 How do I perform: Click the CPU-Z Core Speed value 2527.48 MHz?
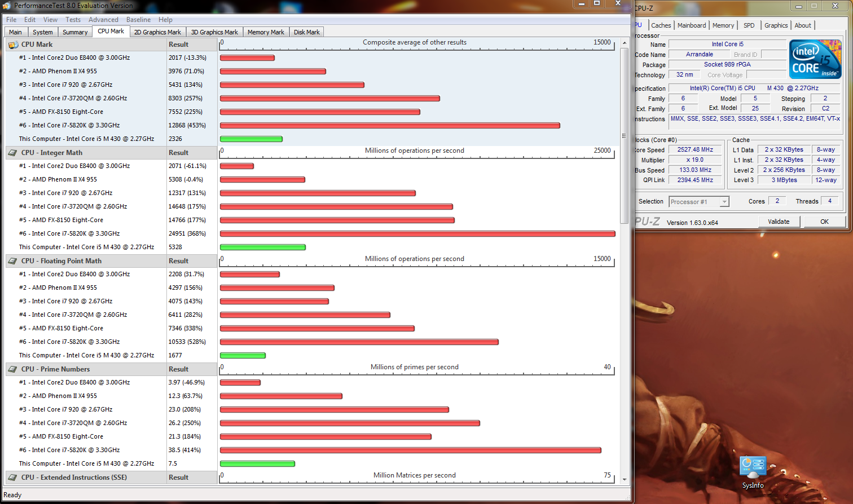pyautogui.click(x=695, y=150)
